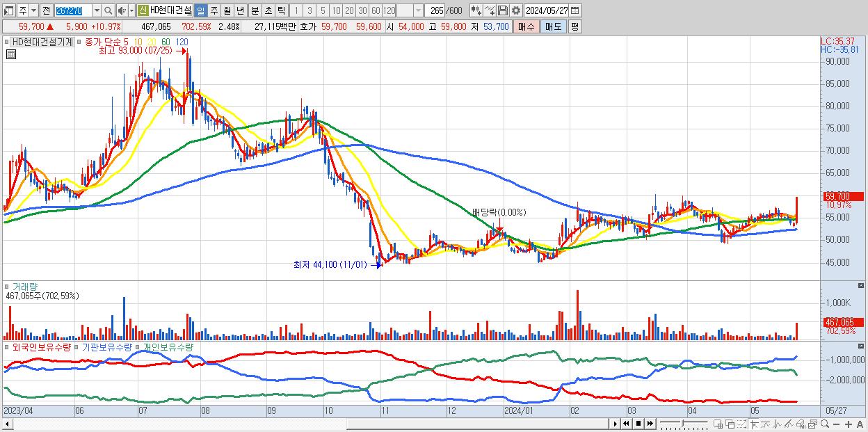The width and height of the screenshot is (868, 432).
Task: Click the candlestick indicator add icon
Action: pos(476,10)
